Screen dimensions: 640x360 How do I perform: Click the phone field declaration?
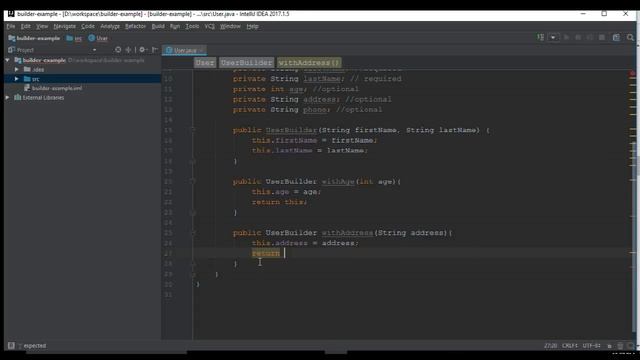pos(315,110)
